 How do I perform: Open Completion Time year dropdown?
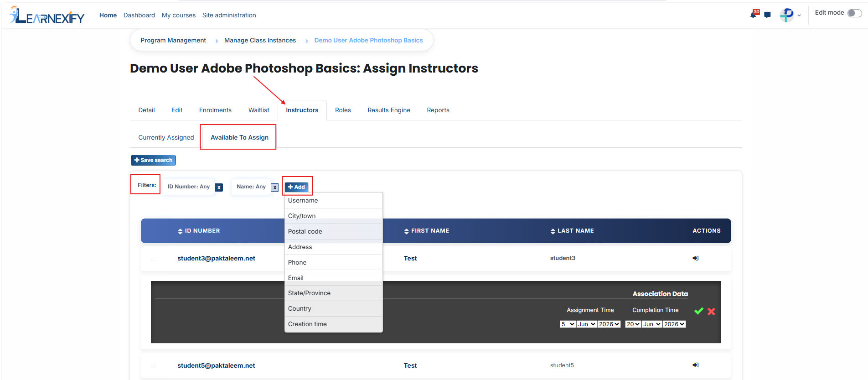coord(674,324)
